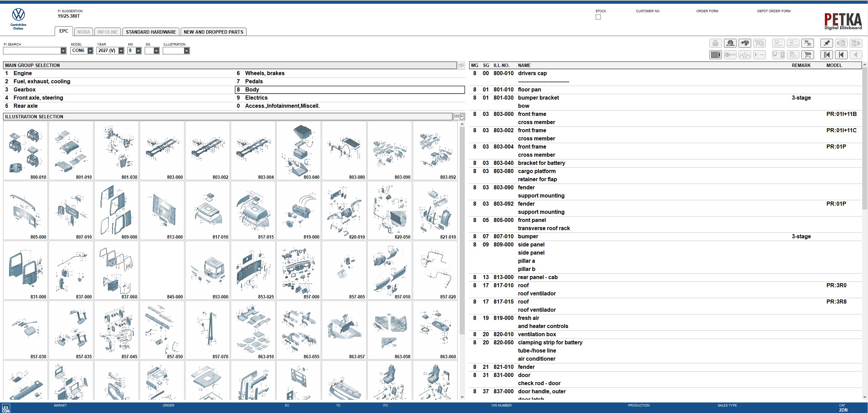Viewport: 868px width, 413px height.
Task: Click the parts list vertical scrollbar
Action: pos(865,138)
